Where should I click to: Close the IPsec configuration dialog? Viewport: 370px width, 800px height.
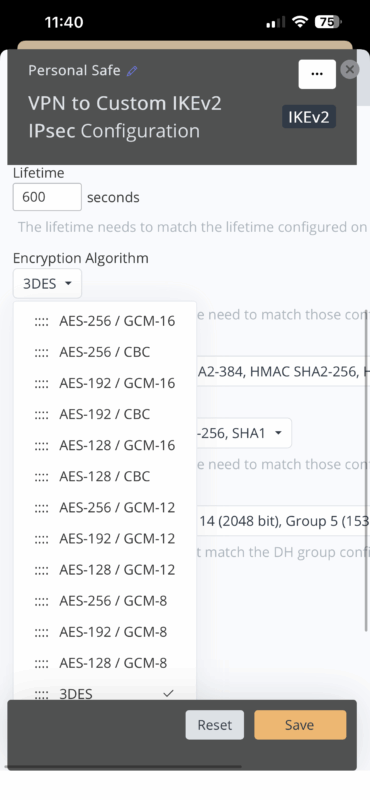350,69
